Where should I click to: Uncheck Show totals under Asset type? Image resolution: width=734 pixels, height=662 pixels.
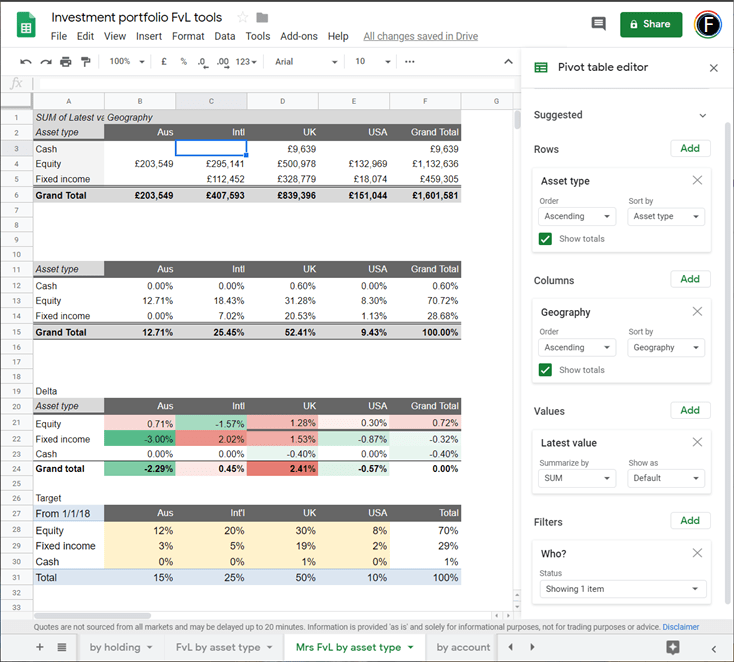[545, 239]
